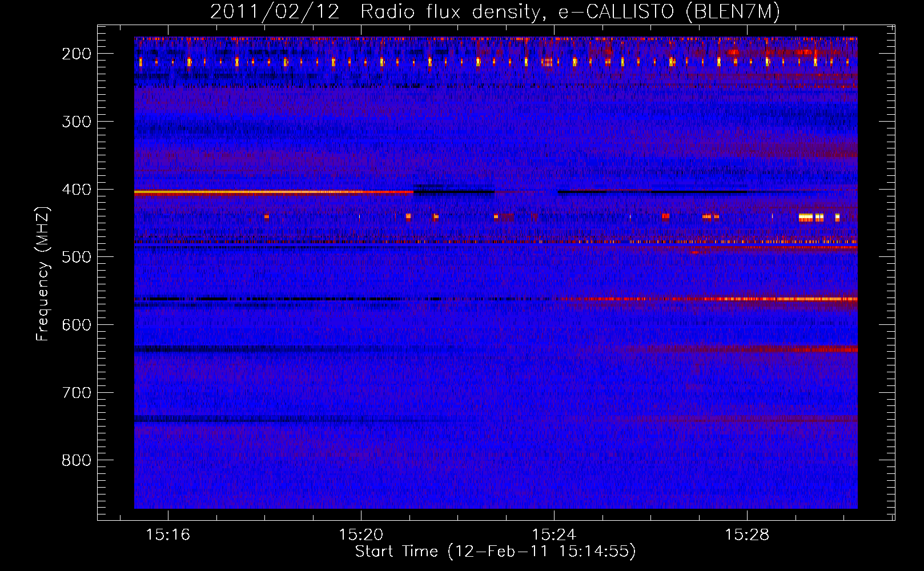Click the bright yellow emission line near 400 MHz
The image size is (924, 571).
point(273,193)
